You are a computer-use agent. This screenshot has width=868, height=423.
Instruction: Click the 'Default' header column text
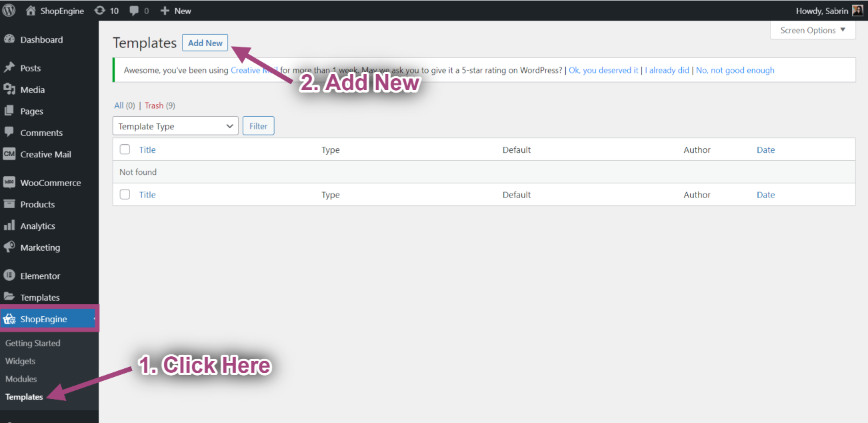point(517,149)
